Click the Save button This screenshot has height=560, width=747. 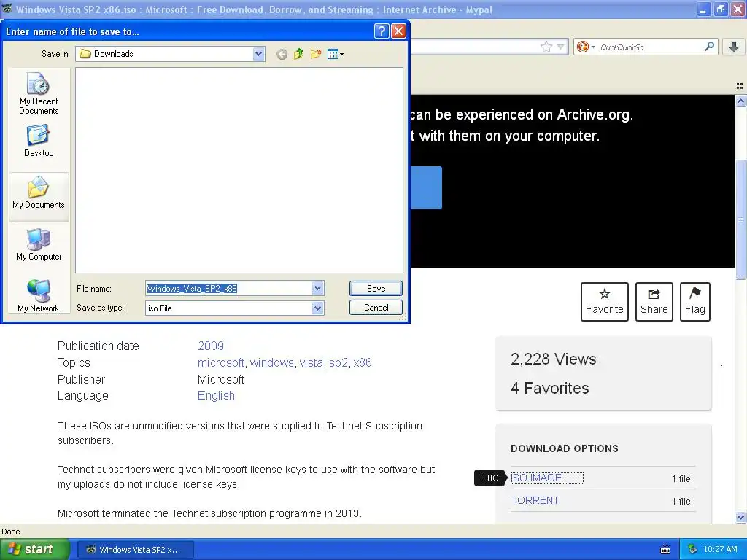point(376,289)
